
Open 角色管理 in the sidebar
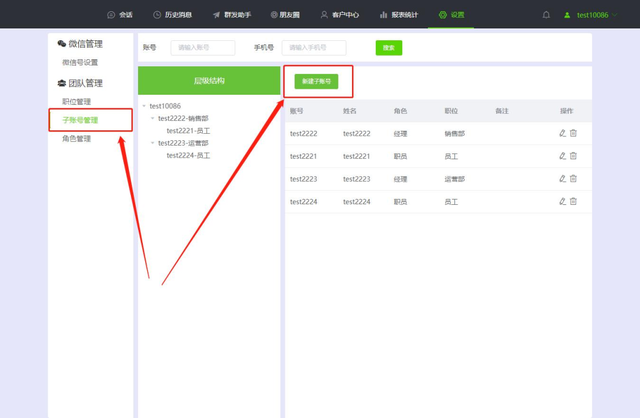tap(76, 139)
